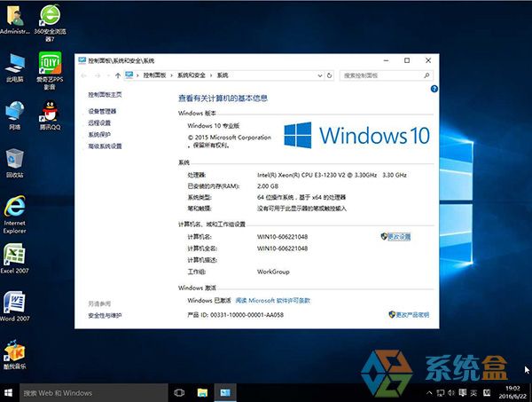
Task: Open 系统保护 link
Action: coord(99,135)
